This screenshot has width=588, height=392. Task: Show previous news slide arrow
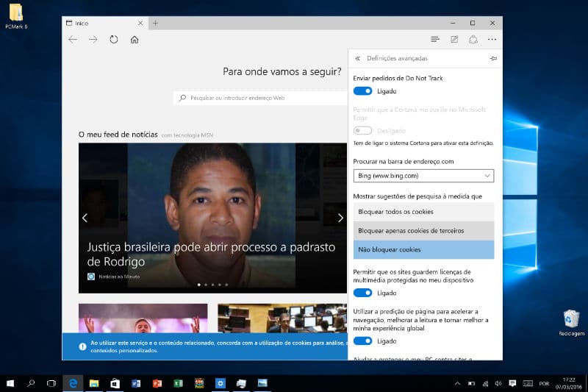[85, 218]
